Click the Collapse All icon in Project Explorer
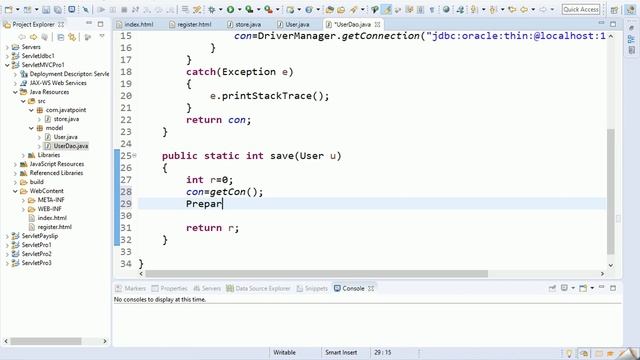This screenshot has height=360, width=640. [60, 37]
